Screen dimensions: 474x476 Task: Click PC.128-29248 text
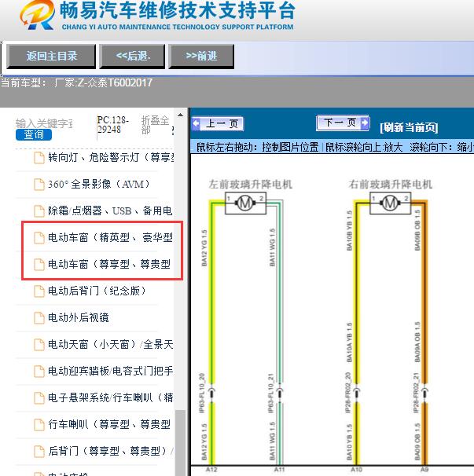pyautogui.click(x=113, y=125)
